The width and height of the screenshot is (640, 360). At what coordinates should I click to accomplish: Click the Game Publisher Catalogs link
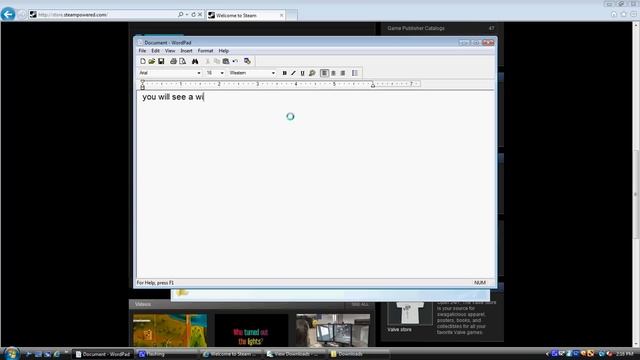click(x=416, y=28)
